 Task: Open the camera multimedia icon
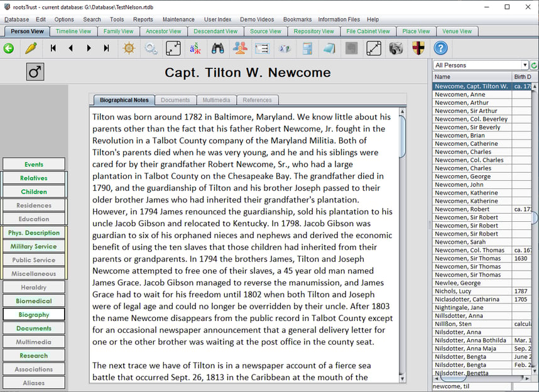click(396, 48)
